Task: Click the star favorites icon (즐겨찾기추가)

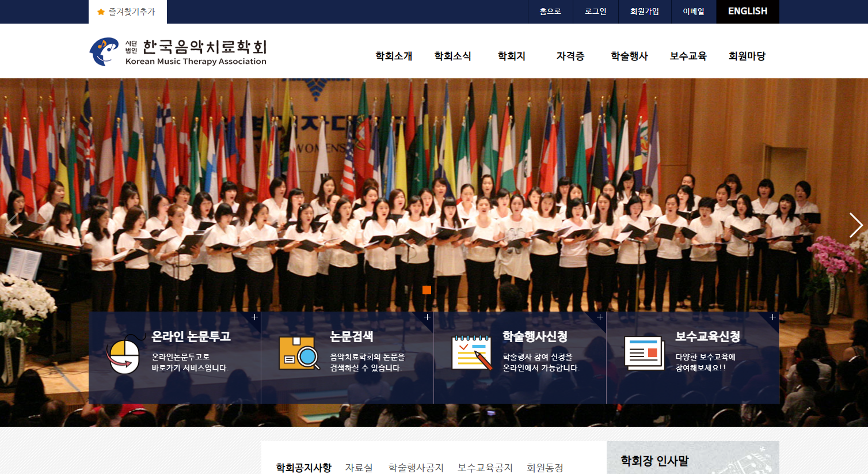Action: point(101,12)
